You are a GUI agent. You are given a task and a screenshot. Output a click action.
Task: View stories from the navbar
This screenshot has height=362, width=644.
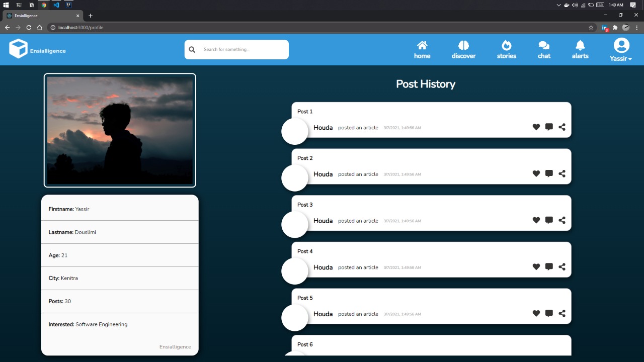506,49
